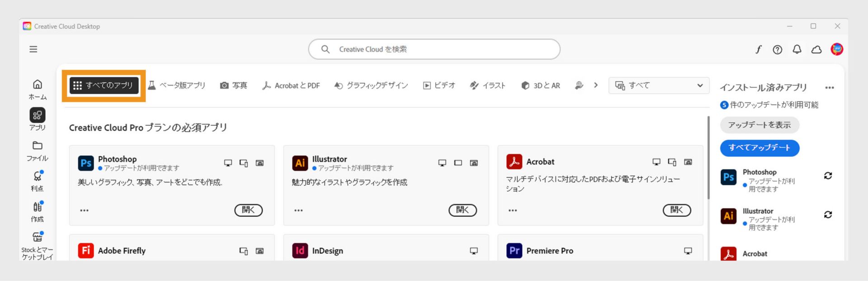This screenshot has height=281, width=868.
Task: Select the すべてのアプリ tab
Action: tap(104, 86)
